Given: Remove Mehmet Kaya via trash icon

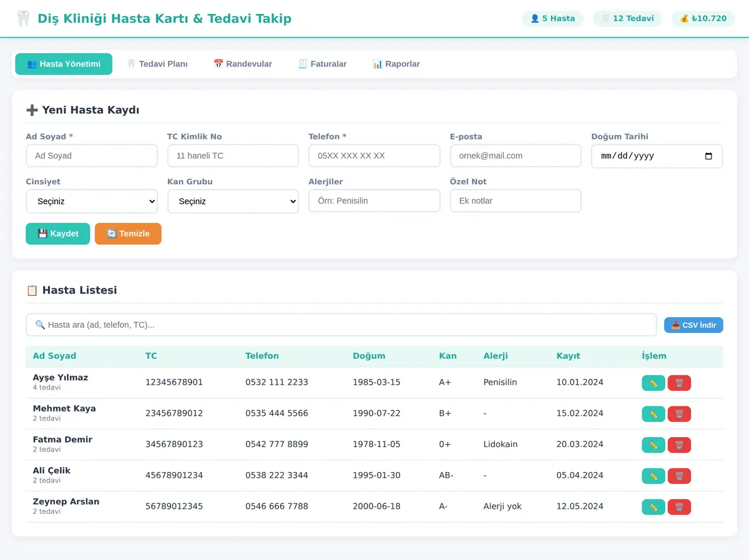Looking at the screenshot, I should [x=679, y=414].
